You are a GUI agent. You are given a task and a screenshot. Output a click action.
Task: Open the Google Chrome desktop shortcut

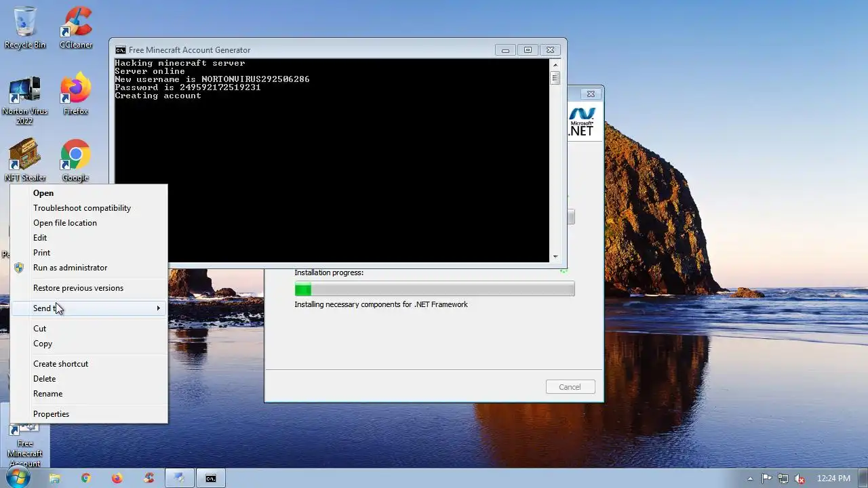(75, 160)
